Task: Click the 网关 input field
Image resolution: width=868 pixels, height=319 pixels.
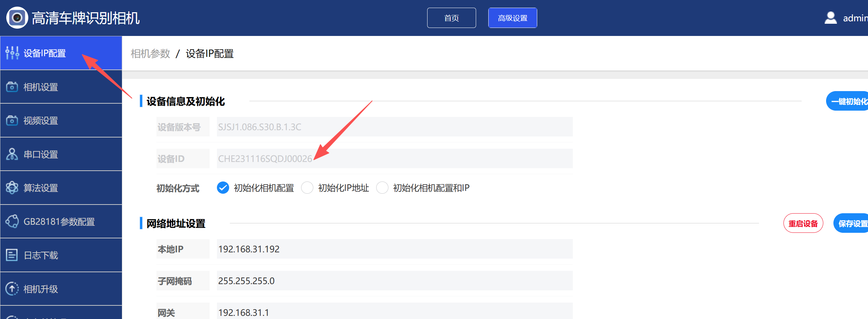Action: coord(395,311)
